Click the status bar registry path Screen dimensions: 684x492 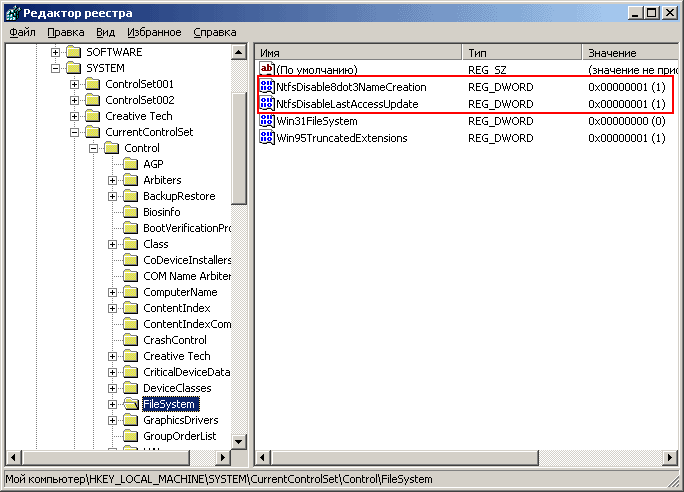219,479
